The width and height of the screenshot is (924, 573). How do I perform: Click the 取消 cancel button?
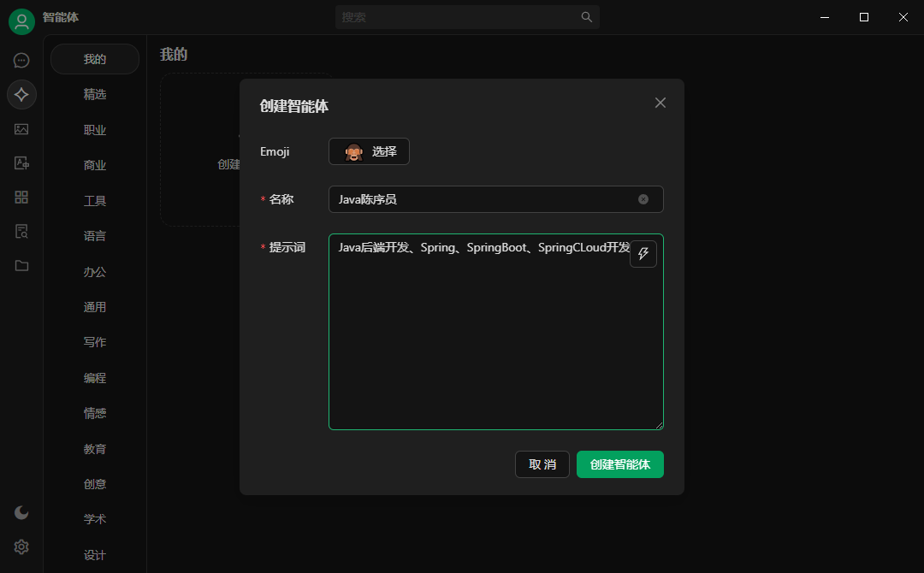542,464
